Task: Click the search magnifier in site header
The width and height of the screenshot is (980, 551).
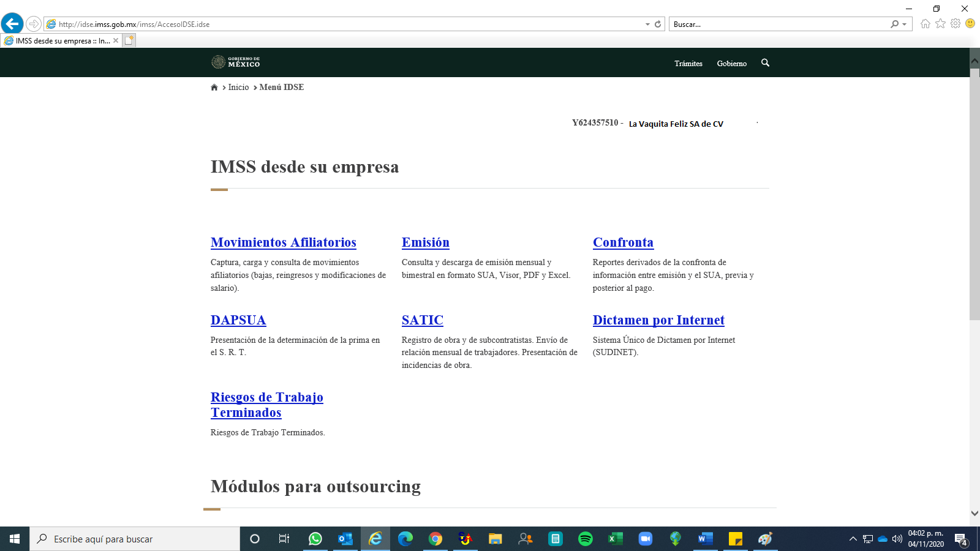Action: point(765,63)
